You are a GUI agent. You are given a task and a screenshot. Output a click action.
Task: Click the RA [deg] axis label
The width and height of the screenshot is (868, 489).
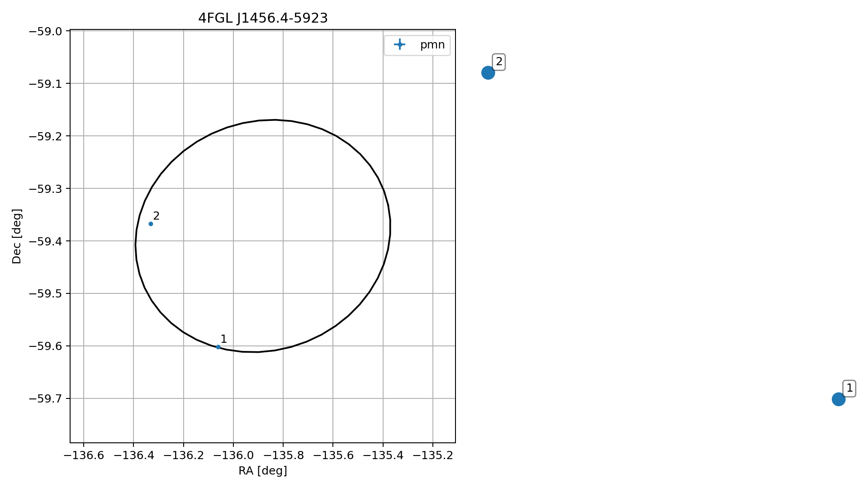(x=263, y=471)
